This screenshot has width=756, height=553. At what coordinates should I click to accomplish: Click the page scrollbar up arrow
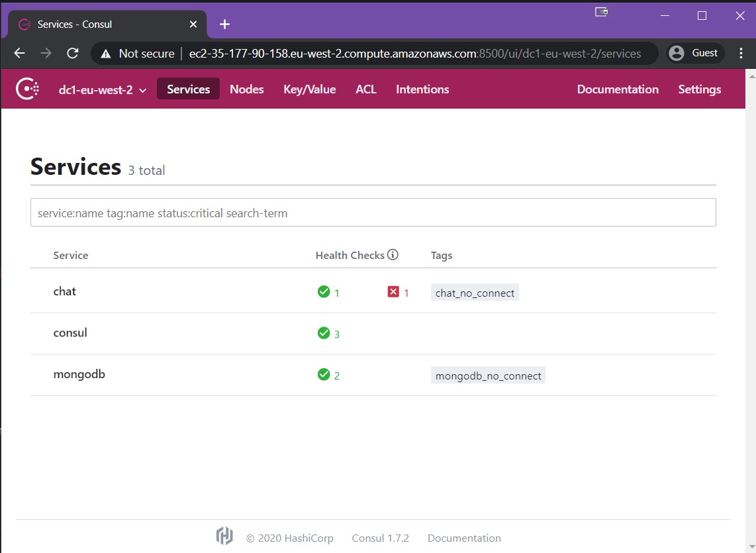pos(751,75)
